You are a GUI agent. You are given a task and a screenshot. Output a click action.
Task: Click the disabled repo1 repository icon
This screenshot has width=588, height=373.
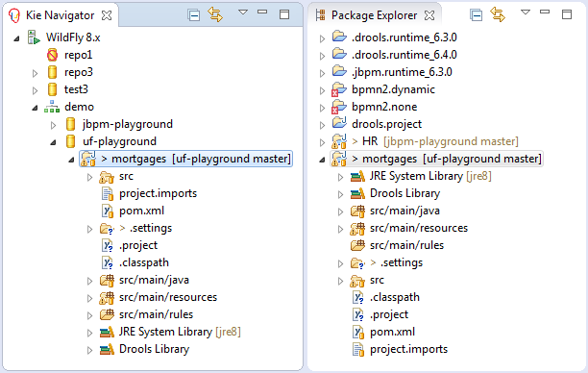tap(52, 55)
